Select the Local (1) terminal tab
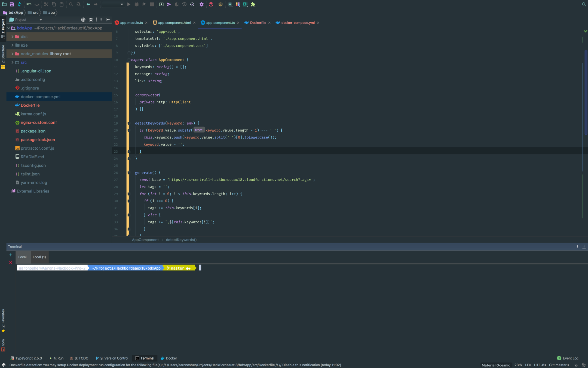 pos(39,257)
